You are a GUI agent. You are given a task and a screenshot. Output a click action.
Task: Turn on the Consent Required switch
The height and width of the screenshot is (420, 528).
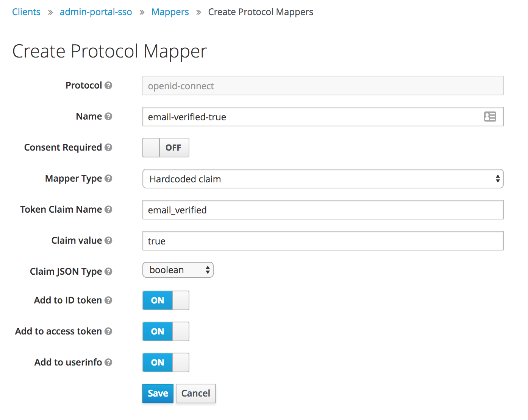click(166, 148)
